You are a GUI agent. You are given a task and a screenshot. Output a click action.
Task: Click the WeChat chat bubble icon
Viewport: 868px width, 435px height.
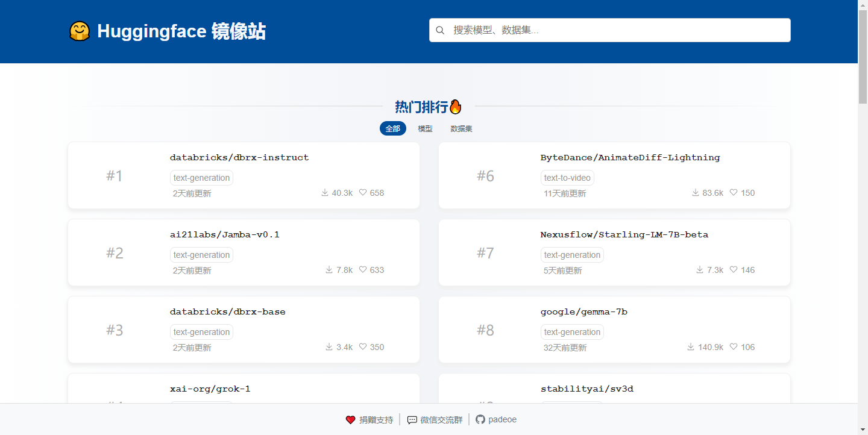[412, 420]
